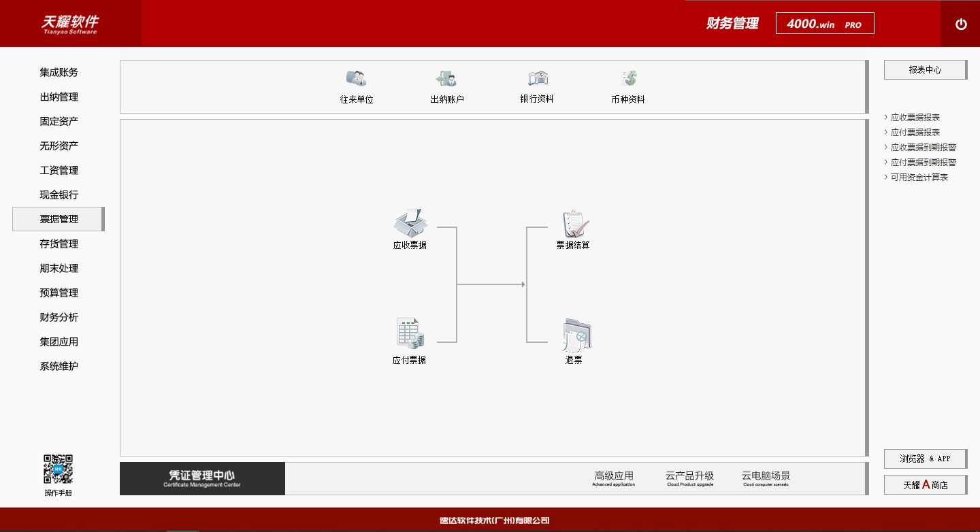
Task: Click the 报表中心 button
Action: 925,69
